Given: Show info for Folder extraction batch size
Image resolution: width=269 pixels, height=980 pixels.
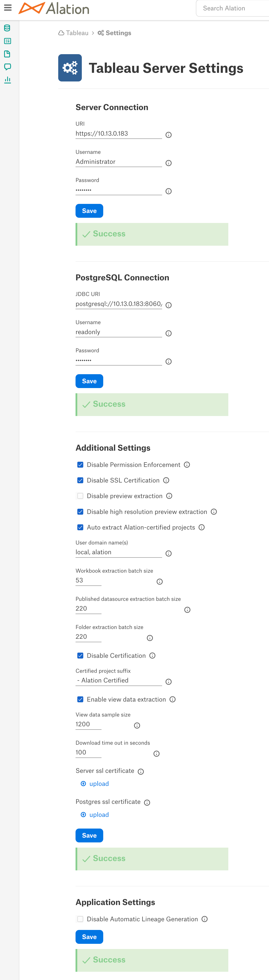Looking at the screenshot, I should click(150, 638).
